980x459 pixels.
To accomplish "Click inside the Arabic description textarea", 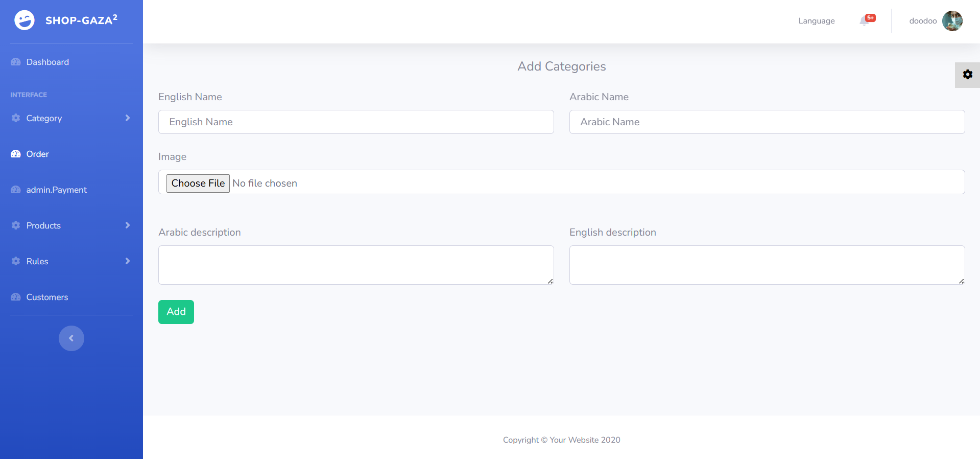I will pos(356,265).
